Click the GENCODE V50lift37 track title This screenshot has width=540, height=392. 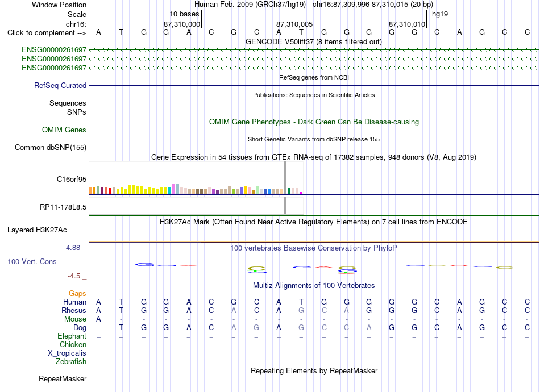(314, 41)
